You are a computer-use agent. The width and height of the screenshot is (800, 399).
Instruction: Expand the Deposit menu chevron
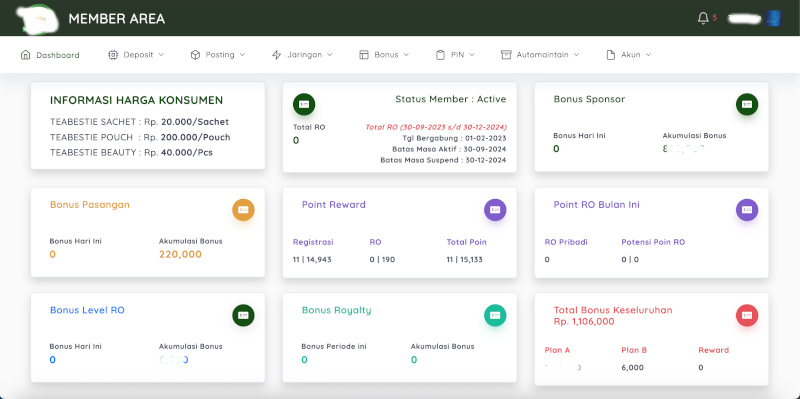161,55
